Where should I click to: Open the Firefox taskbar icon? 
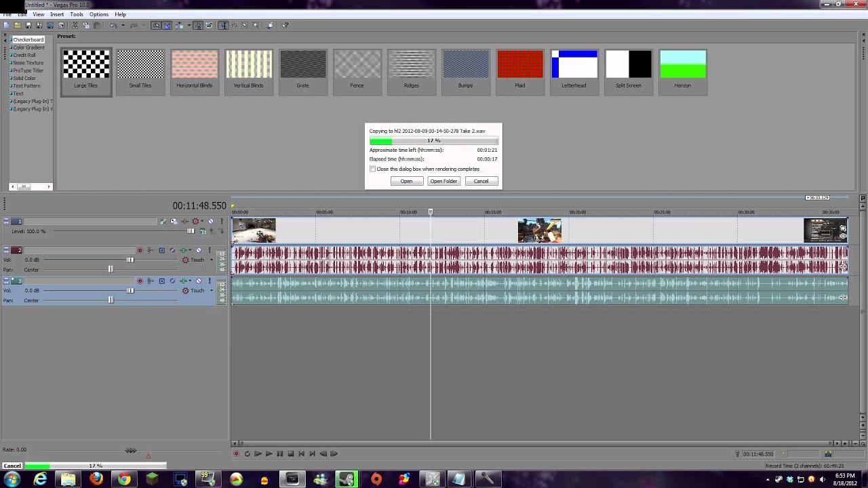(x=96, y=480)
